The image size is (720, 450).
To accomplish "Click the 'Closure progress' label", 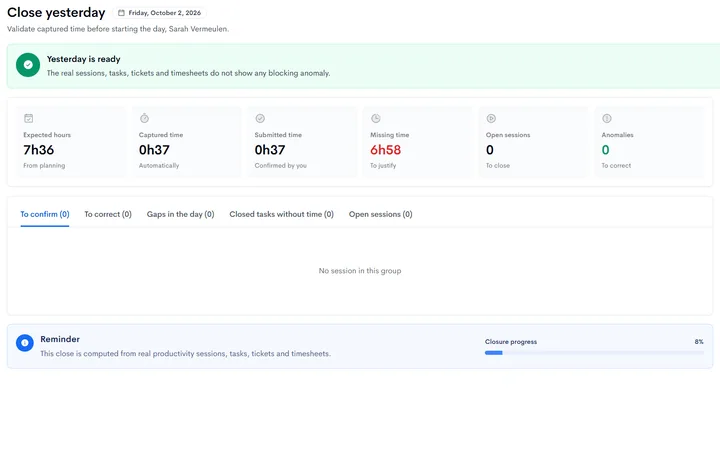I will [x=511, y=342].
